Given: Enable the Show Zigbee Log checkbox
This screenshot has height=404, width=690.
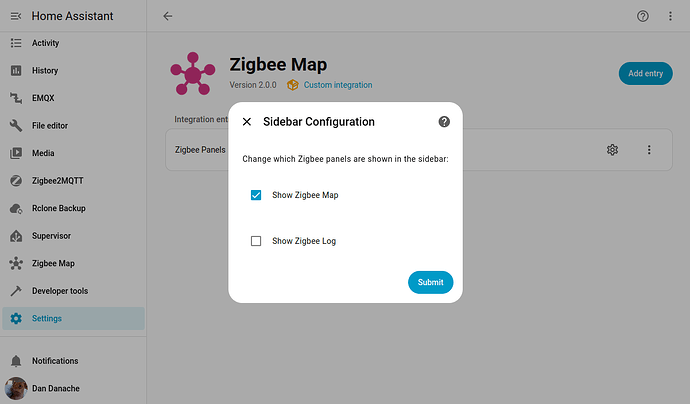Looking at the screenshot, I should (256, 241).
